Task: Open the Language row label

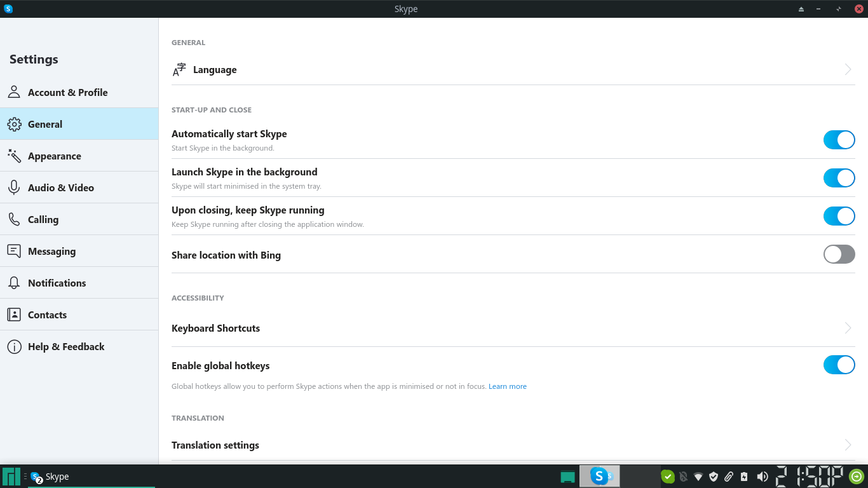Action: click(215, 70)
